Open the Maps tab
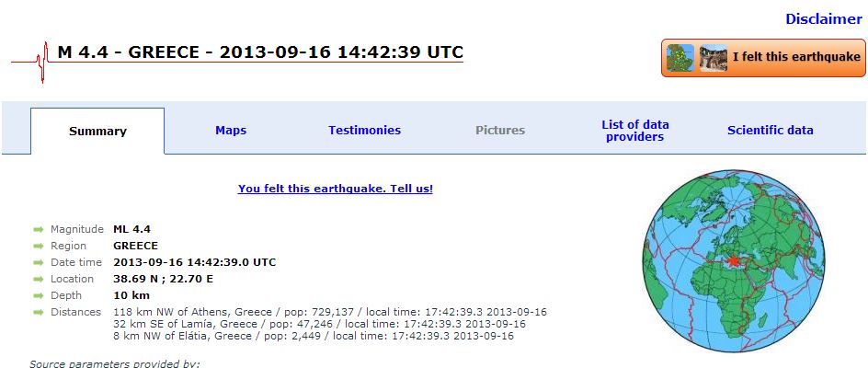The width and height of the screenshot is (868, 368). pyautogui.click(x=231, y=131)
